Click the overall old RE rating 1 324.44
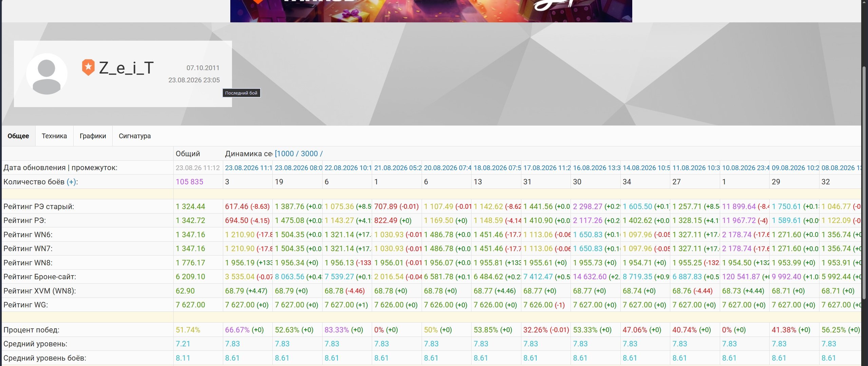 click(x=190, y=206)
